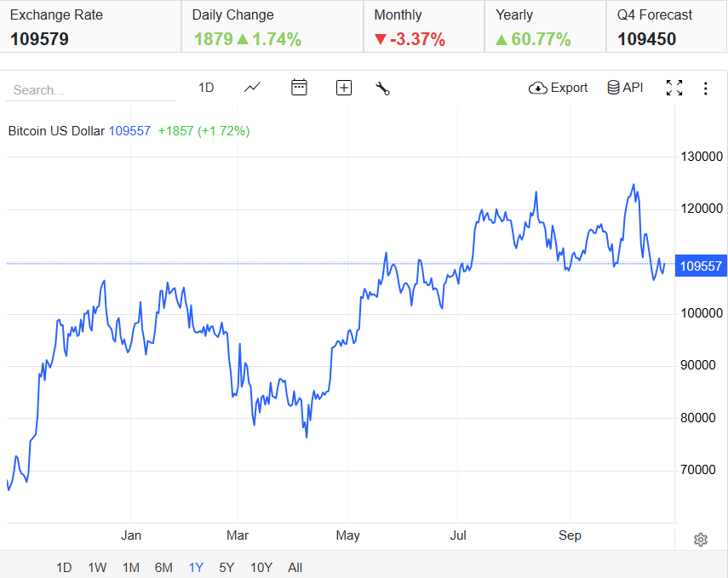Click the compare plus icon
This screenshot has height=578, width=728.
(343, 88)
